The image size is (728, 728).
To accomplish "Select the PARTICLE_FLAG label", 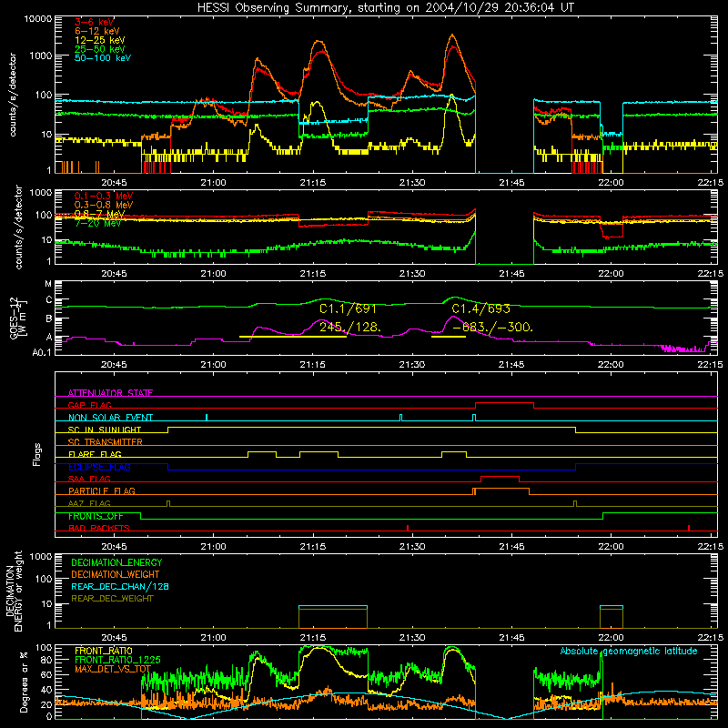I will [102, 490].
